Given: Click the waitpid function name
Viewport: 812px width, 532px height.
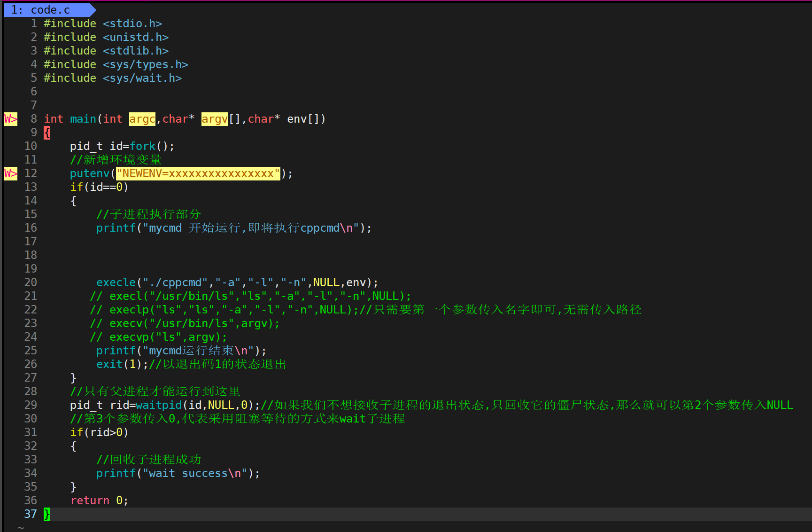Looking at the screenshot, I should [x=159, y=405].
